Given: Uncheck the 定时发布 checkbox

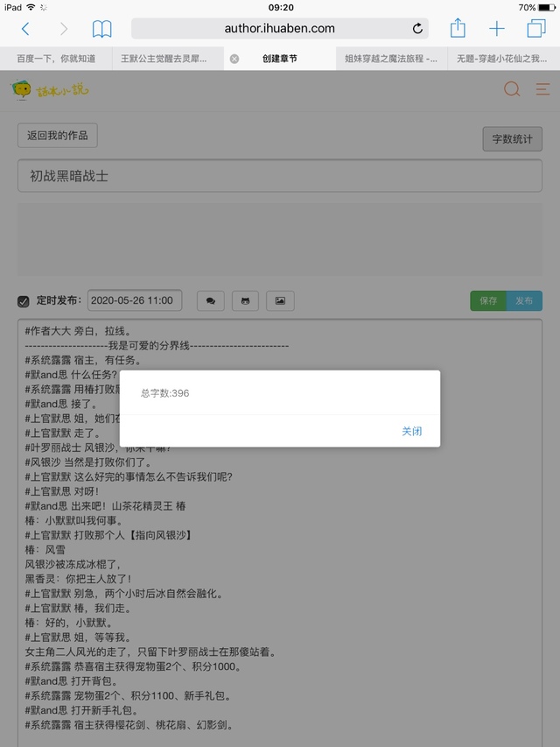Looking at the screenshot, I should point(24,301).
